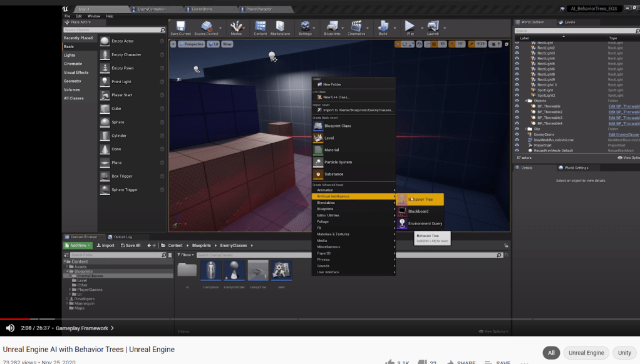Select Blackboard from the AI submenu
Image resolution: width=640 pixels, height=364 pixels.
click(x=418, y=211)
